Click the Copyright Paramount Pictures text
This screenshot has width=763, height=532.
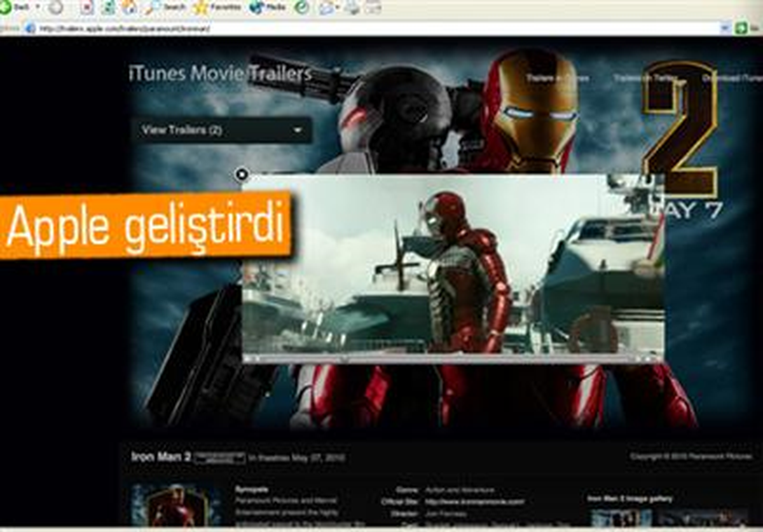691,456
